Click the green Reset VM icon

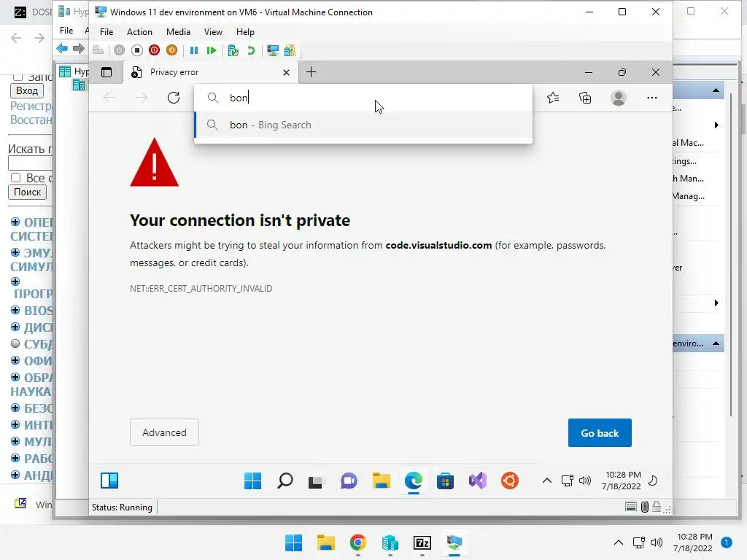[212, 50]
